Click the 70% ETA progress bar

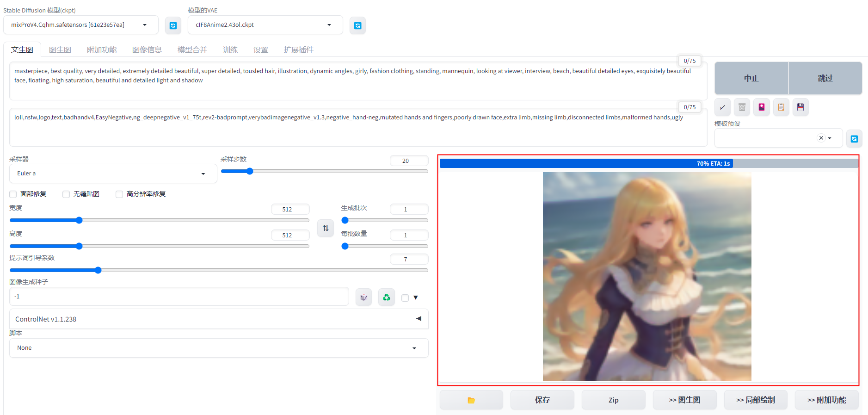[649, 163]
